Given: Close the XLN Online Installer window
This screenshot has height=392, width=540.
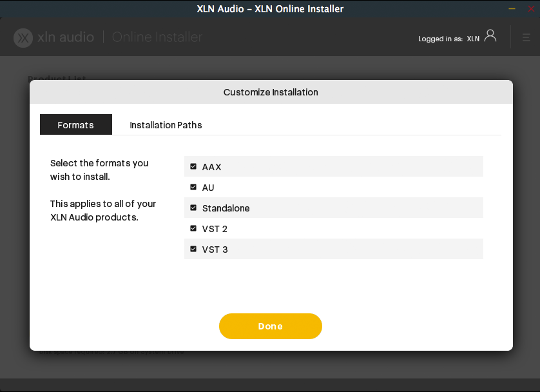Looking at the screenshot, I should pos(531,8).
